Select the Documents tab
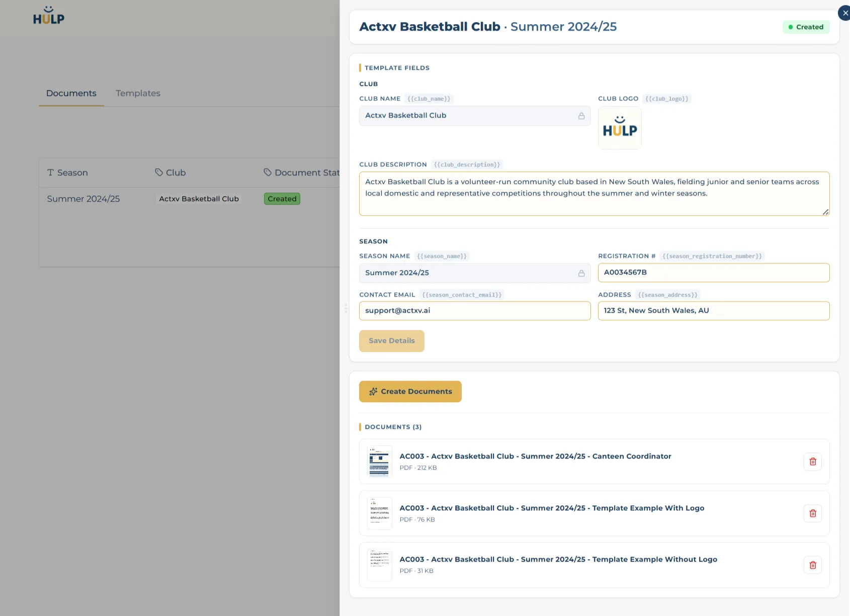 71,93
